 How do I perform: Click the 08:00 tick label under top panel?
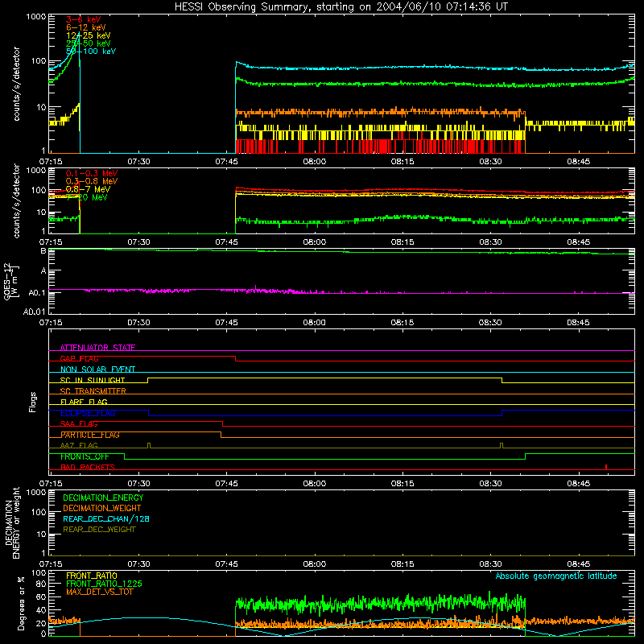[x=315, y=162]
